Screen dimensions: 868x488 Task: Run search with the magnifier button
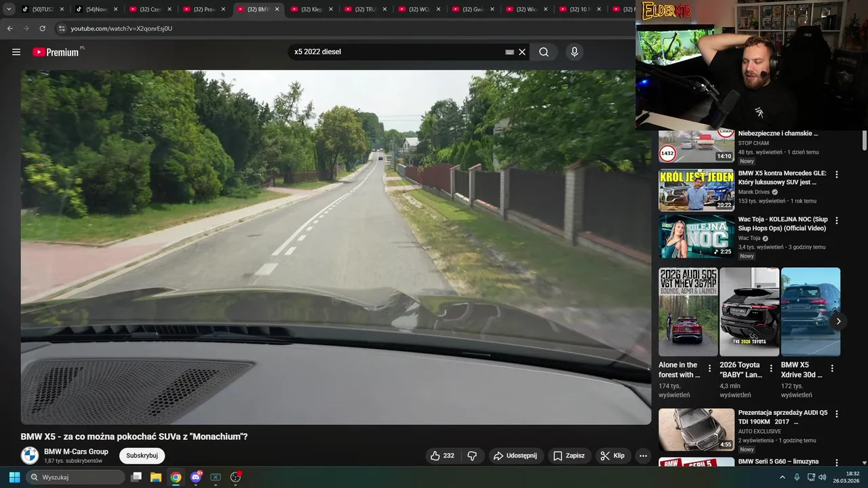pyautogui.click(x=544, y=52)
